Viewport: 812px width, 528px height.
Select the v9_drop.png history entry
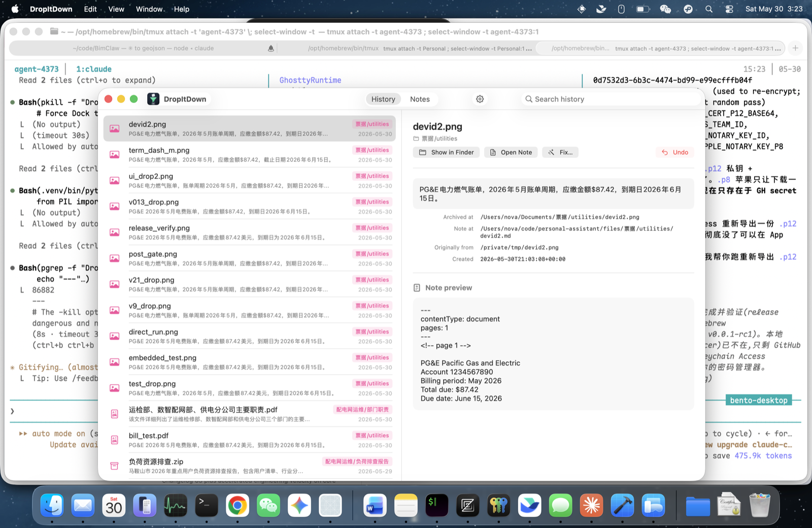click(x=249, y=310)
